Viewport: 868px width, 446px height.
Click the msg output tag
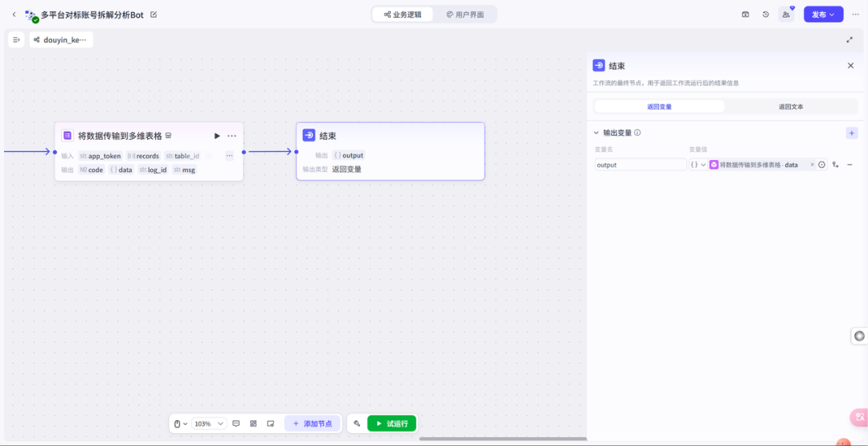[184, 170]
